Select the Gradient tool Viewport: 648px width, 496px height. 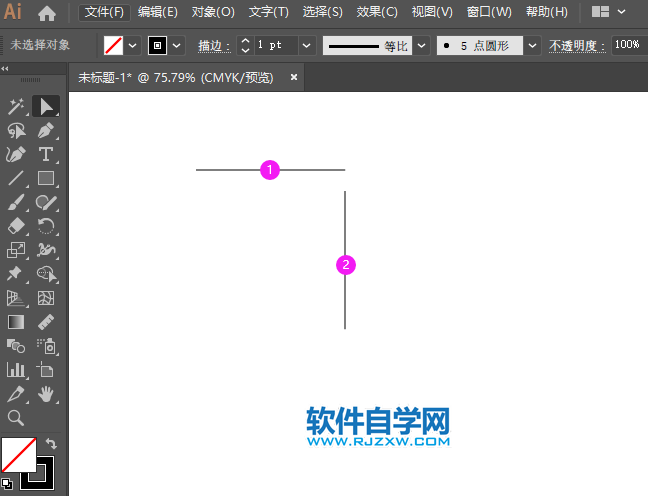[x=16, y=322]
